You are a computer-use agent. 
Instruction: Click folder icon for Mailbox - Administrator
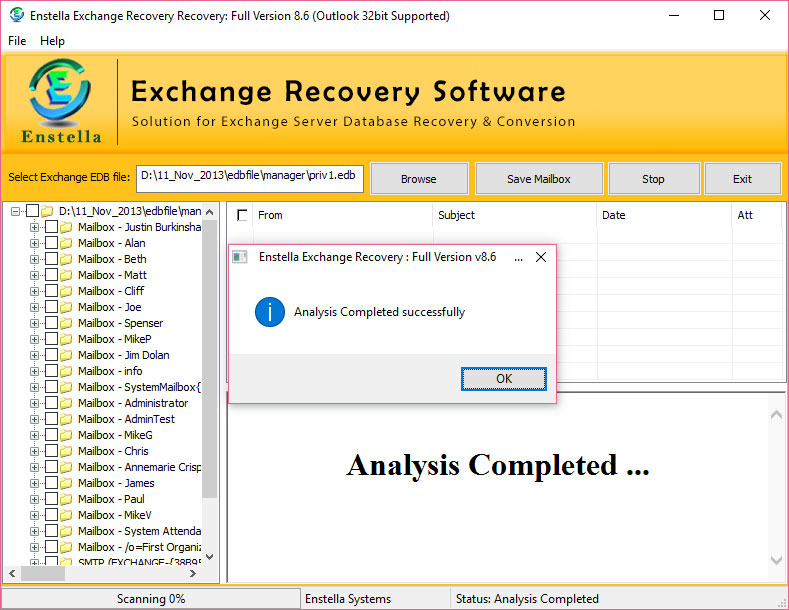tap(66, 403)
